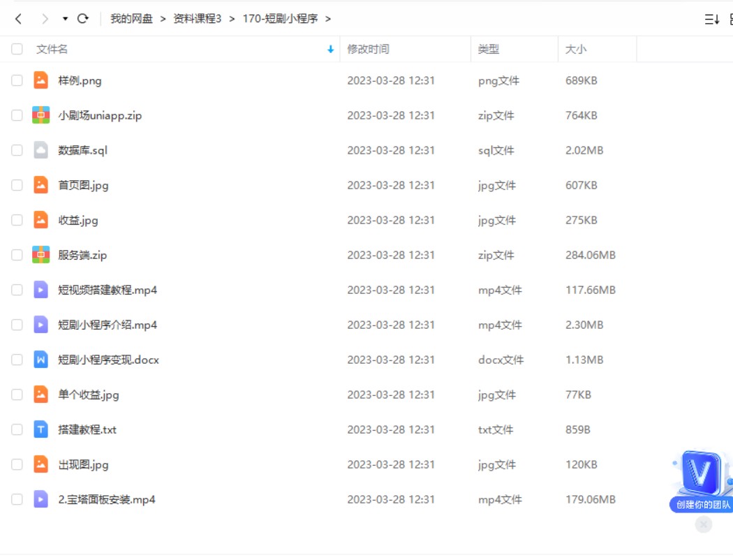Check the box for 短剧小程序变现.docx
Viewport: 733px width, 560px height.
(x=17, y=360)
